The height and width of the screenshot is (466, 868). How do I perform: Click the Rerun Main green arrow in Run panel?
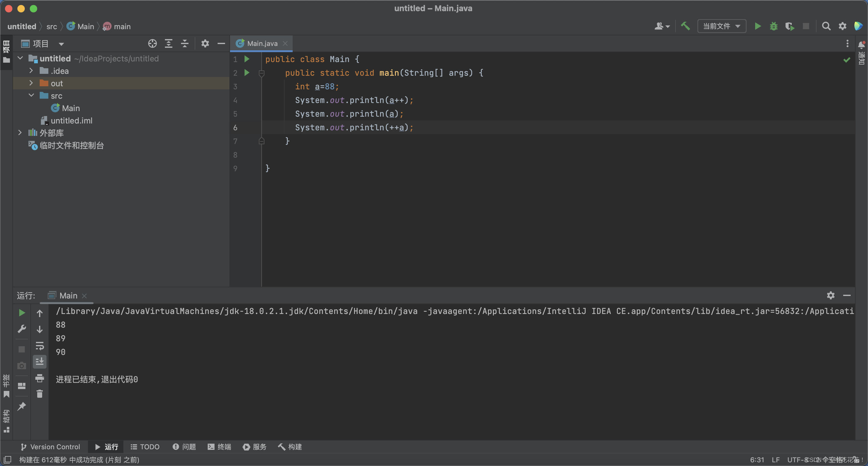22,313
